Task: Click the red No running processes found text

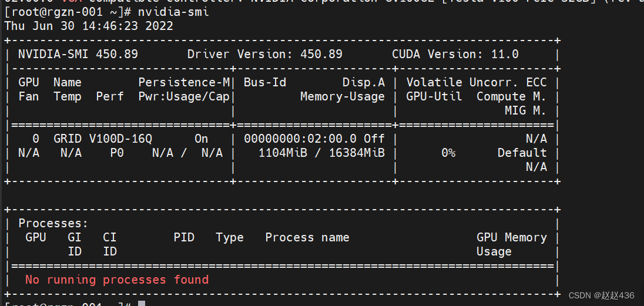Action: pos(117,280)
